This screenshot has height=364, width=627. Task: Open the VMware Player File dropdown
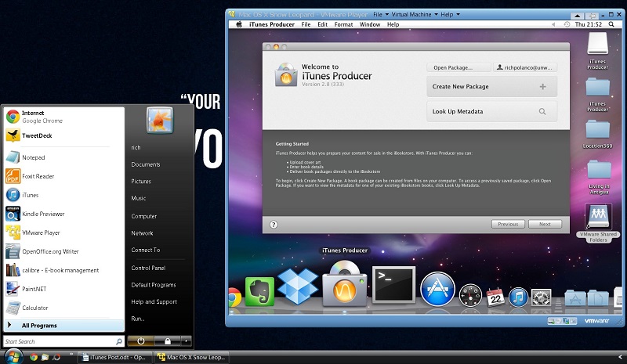381,14
